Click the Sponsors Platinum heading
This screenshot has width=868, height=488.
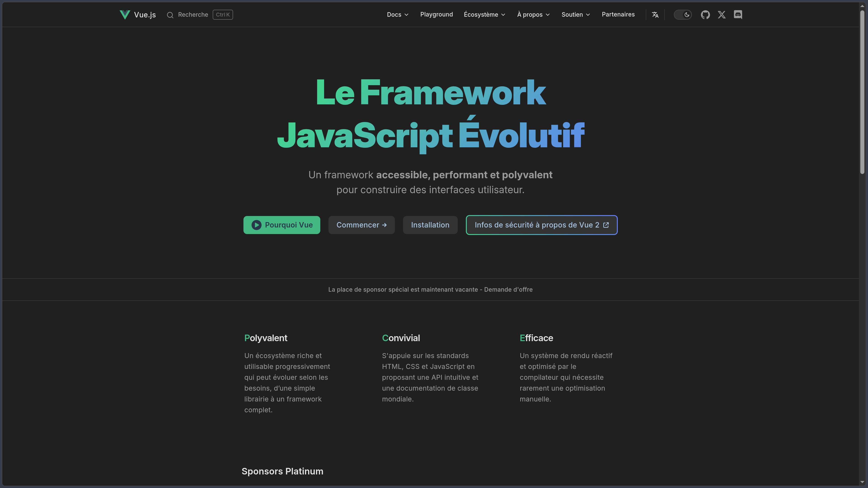282,472
